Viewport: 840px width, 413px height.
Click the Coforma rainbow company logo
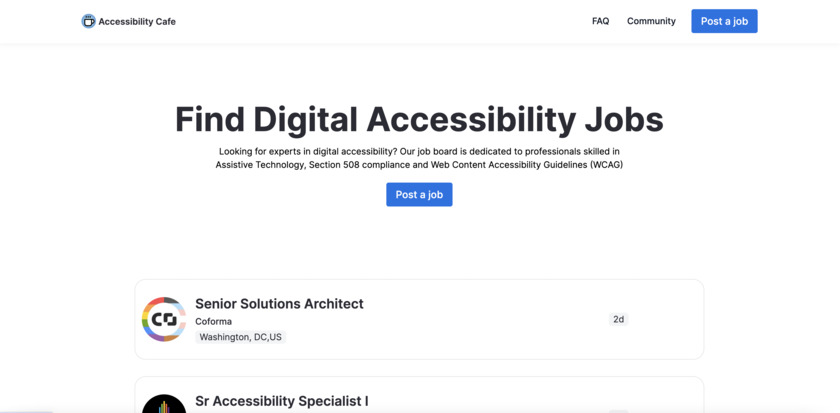click(164, 319)
